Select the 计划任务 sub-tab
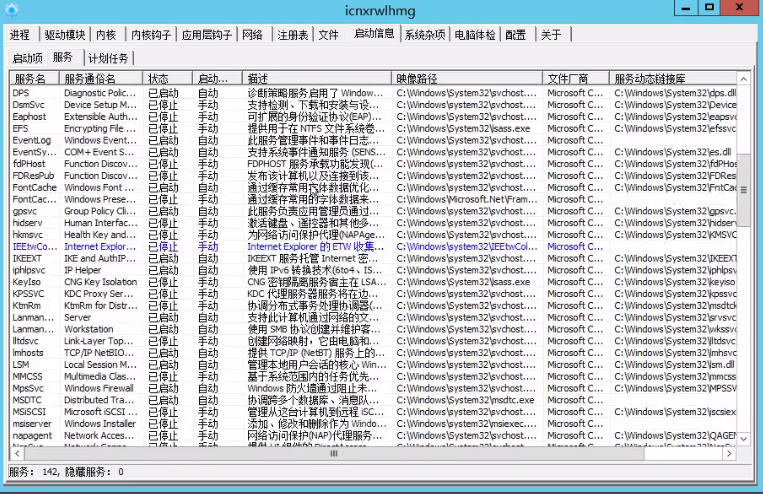Screen dimensions: 763x494 [108, 58]
